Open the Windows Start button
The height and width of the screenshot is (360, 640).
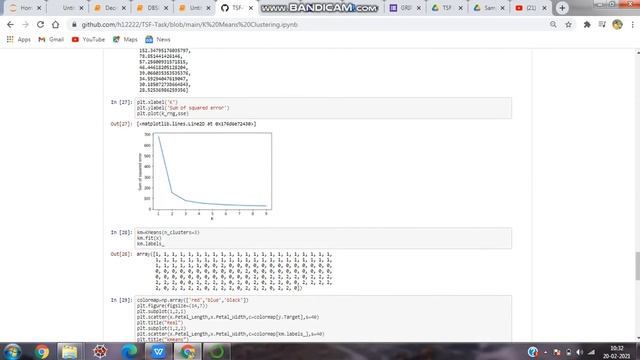click(x=12, y=351)
